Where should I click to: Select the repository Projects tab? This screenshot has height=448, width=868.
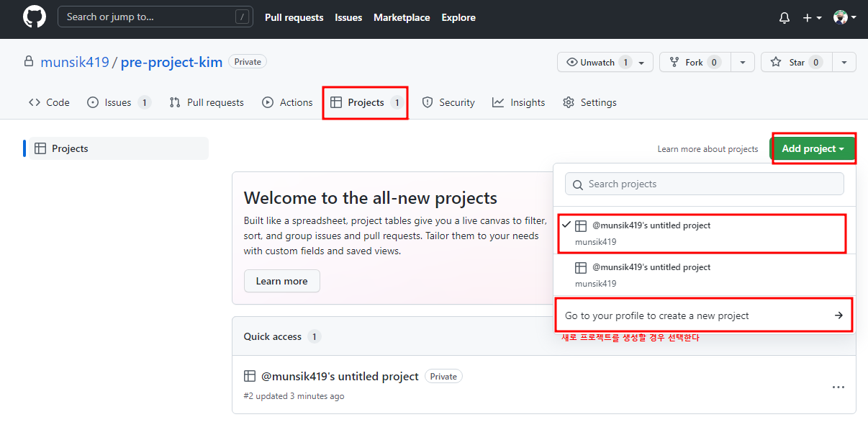(366, 102)
